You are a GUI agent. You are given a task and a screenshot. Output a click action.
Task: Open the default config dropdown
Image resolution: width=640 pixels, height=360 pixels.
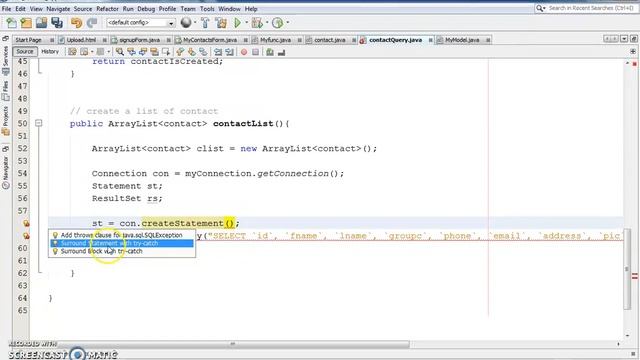(x=141, y=23)
